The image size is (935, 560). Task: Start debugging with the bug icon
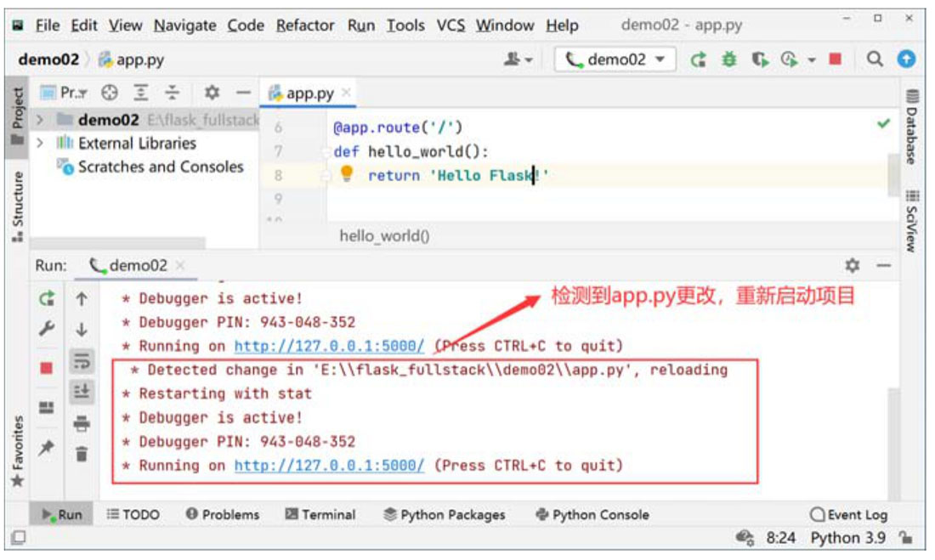(728, 59)
